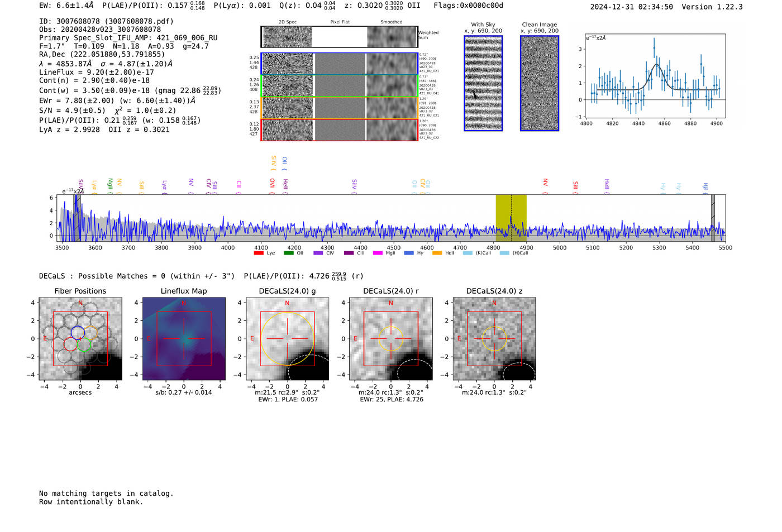Select the CIII legend swatch
The height and width of the screenshot is (532, 782).
pos(349,253)
